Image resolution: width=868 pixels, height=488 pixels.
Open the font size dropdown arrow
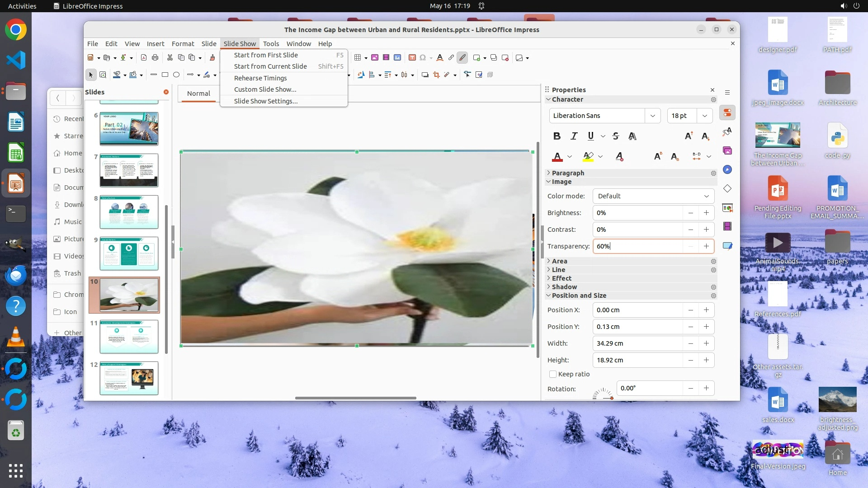(704, 116)
